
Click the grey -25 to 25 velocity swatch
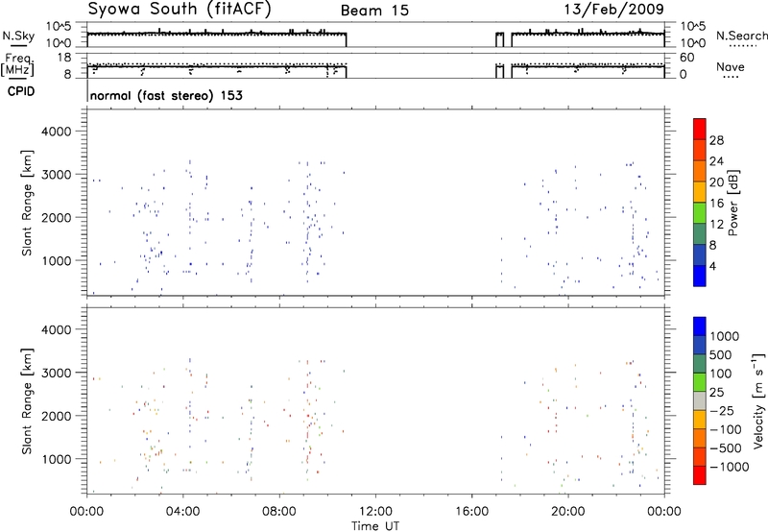coord(700,400)
